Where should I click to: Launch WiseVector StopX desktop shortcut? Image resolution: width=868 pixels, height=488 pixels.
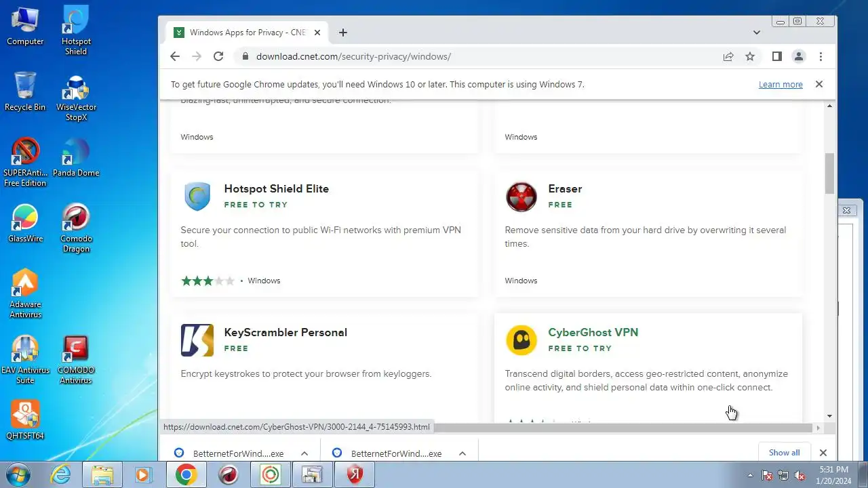pyautogui.click(x=76, y=97)
